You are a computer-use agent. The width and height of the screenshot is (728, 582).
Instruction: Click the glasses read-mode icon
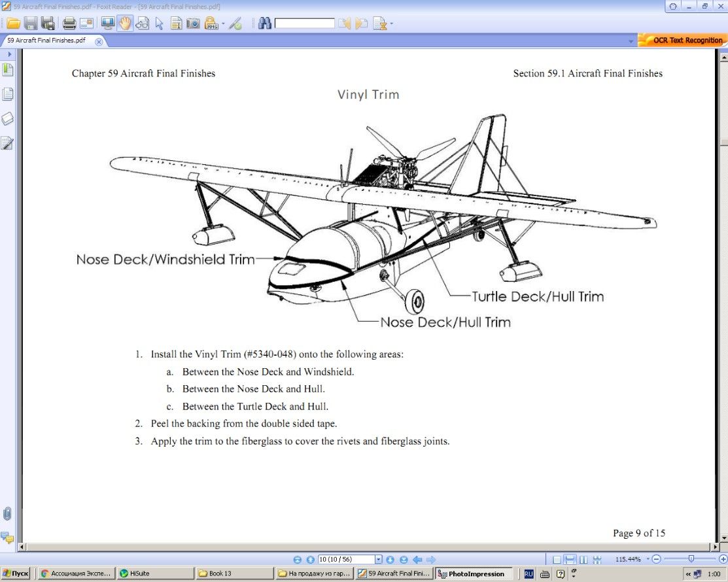point(142,23)
